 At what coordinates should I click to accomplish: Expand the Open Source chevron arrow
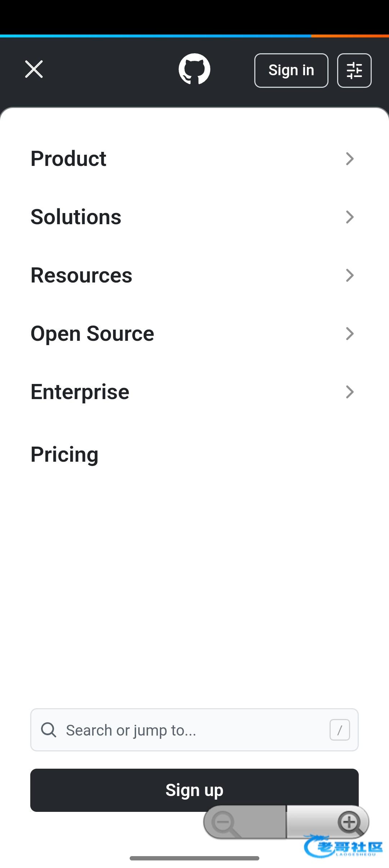point(349,334)
